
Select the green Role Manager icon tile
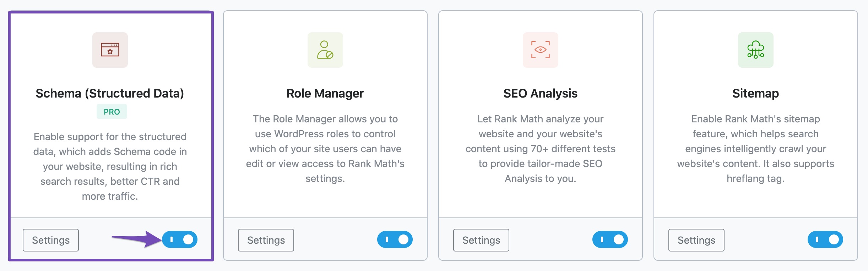[x=325, y=50]
